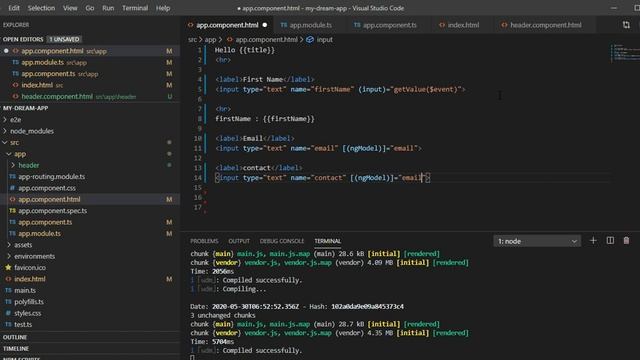The height and width of the screenshot is (360, 640).
Task: Open styles.css file
Action: pyautogui.click(x=27, y=313)
